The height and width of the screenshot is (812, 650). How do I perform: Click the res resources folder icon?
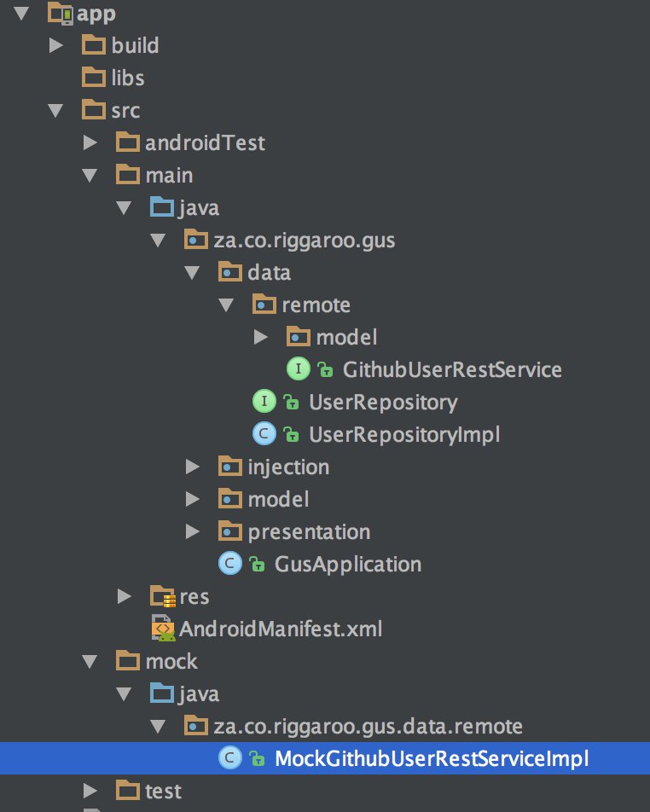coord(163,596)
